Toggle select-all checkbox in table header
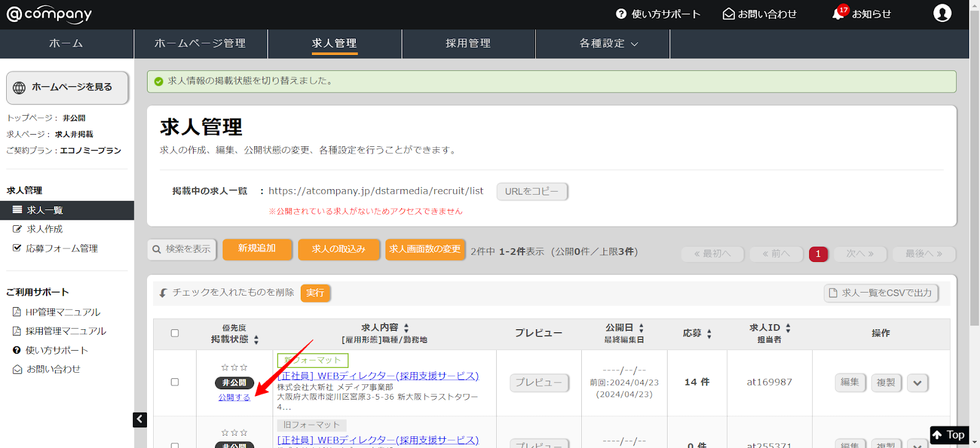 [x=175, y=334]
